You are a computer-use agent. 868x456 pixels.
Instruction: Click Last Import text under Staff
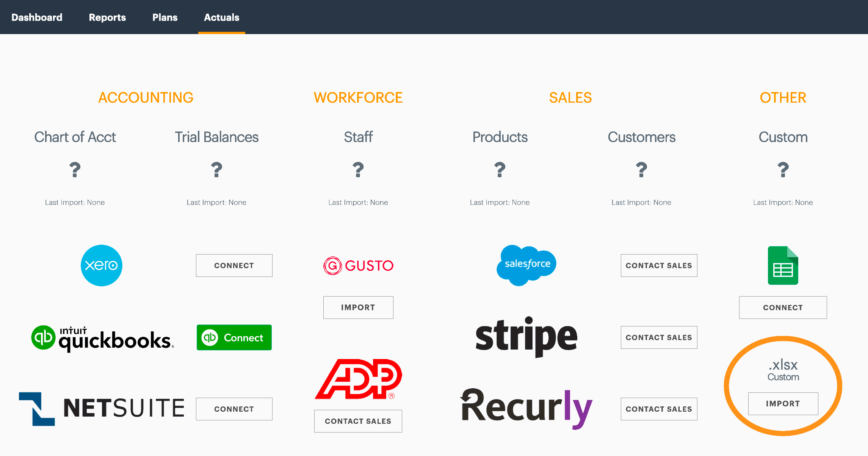click(358, 203)
